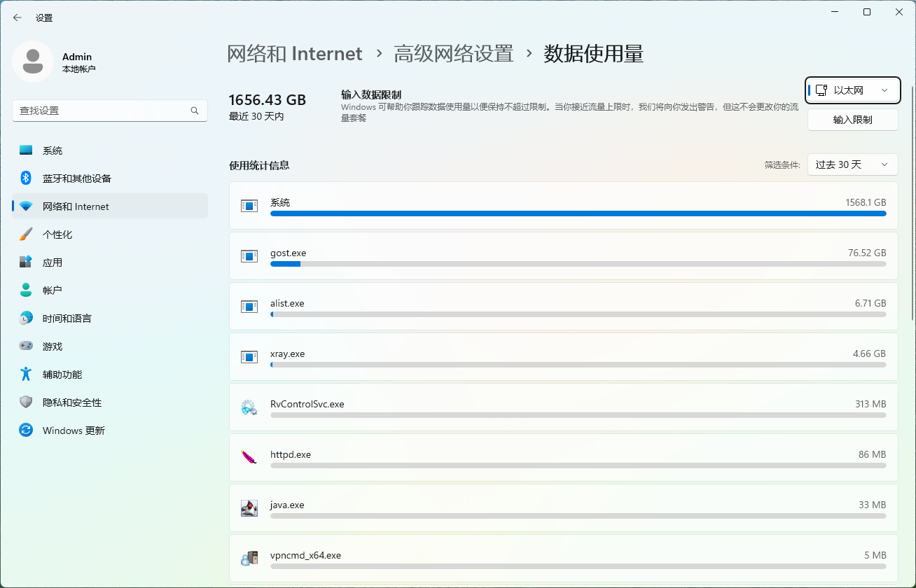Open 时间和语言 settings label
This screenshot has width=916, height=588.
tap(67, 318)
